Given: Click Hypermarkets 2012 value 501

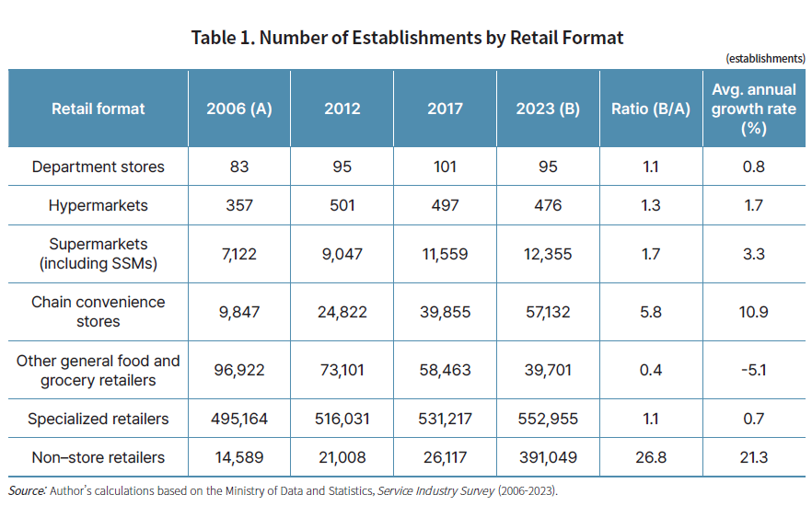Looking at the screenshot, I should [342, 205].
